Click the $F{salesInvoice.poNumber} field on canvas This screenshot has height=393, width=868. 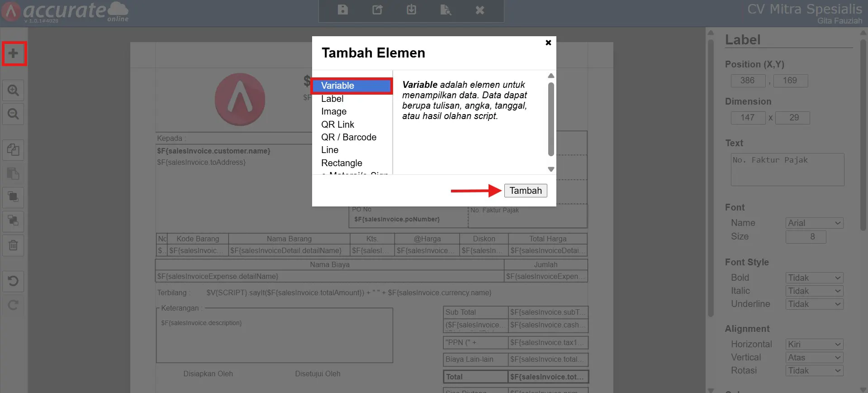(397, 219)
